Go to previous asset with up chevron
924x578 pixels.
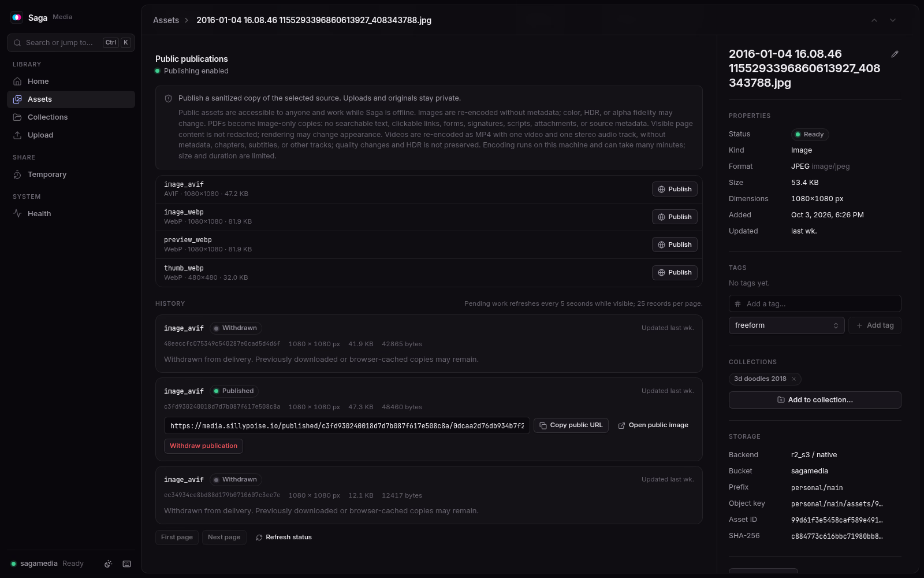point(874,20)
